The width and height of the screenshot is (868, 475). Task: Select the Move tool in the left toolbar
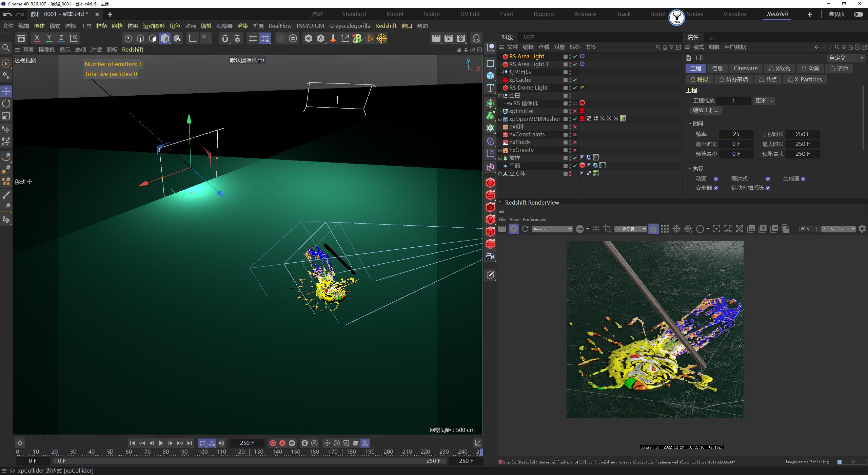click(6, 91)
